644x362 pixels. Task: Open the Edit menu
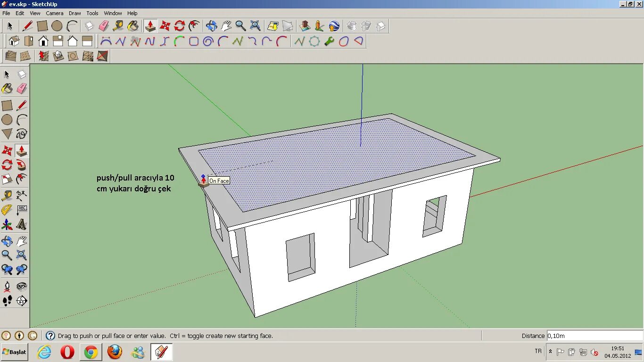click(x=20, y=13)
